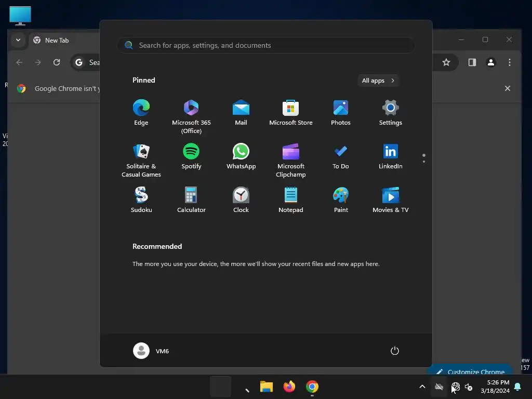Click the power button in Start menu

pos(395,351)
